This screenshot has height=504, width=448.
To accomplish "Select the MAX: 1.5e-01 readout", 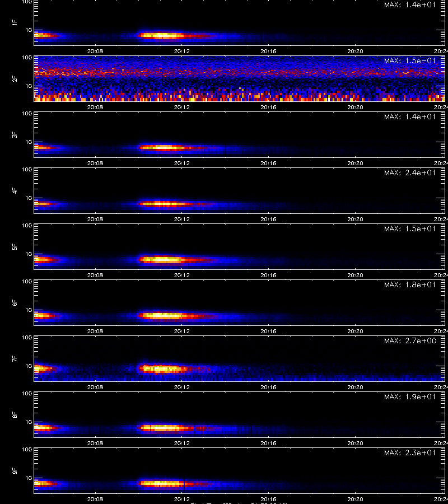I will pos(410,60).
